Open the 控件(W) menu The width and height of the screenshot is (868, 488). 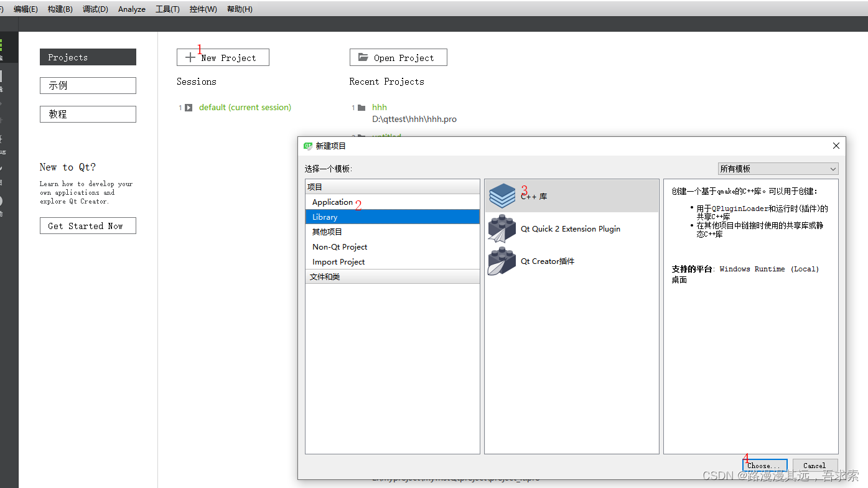click(x=203, y=9)
